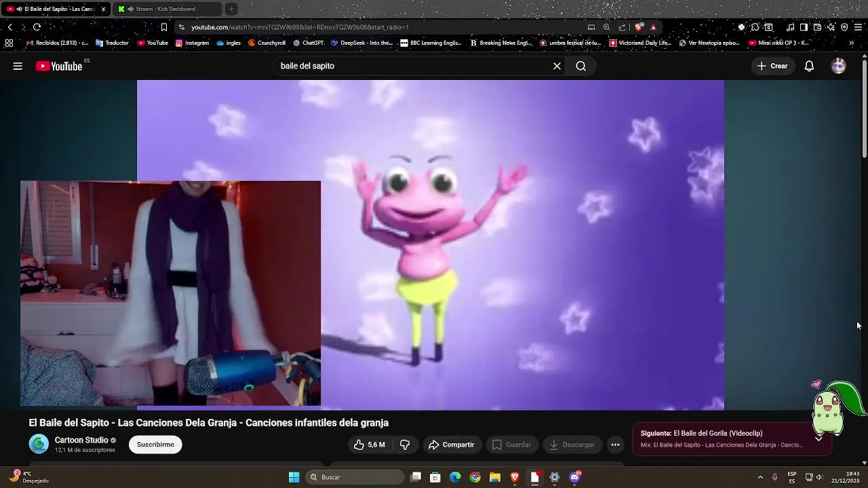Screen dimensions: 868x488
Task: Click Siguiente: El Baile del Gorila text
Action: click(701, 433)
